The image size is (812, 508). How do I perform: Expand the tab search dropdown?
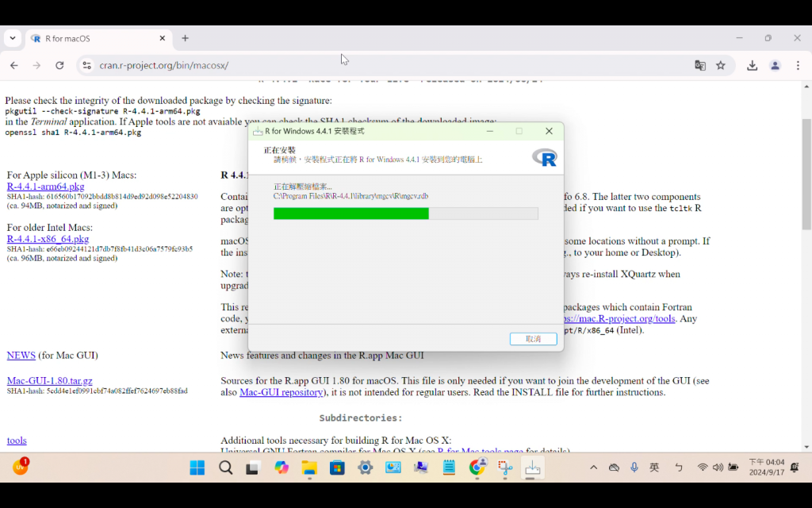pos(13,38)
